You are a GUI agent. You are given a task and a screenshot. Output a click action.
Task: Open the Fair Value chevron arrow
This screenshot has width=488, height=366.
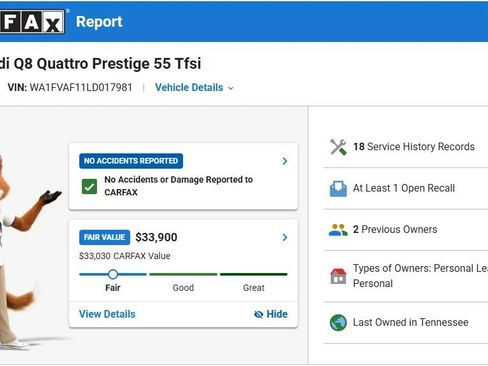[285, 238]
